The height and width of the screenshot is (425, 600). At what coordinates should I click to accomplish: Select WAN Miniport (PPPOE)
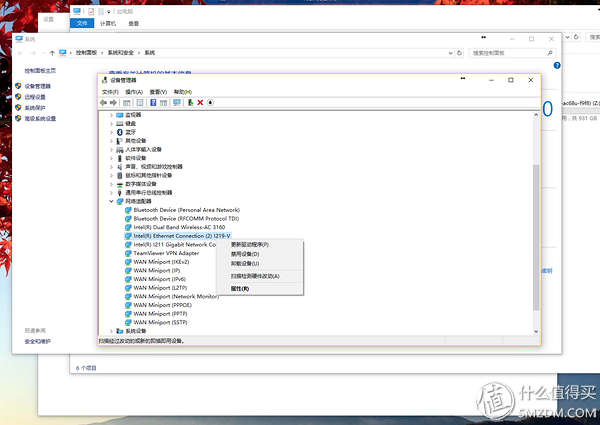(x=163, y=305)
